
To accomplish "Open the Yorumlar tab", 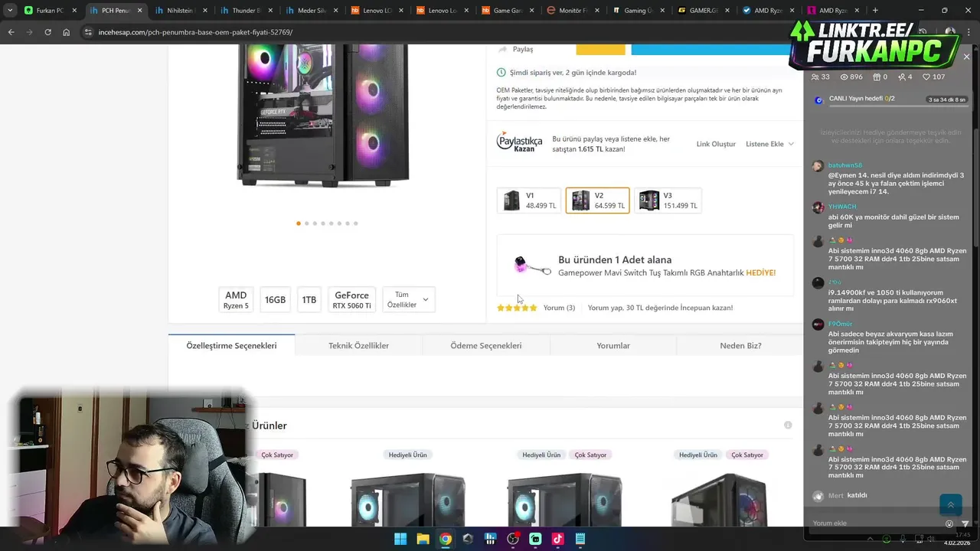I will click(613, 345).
